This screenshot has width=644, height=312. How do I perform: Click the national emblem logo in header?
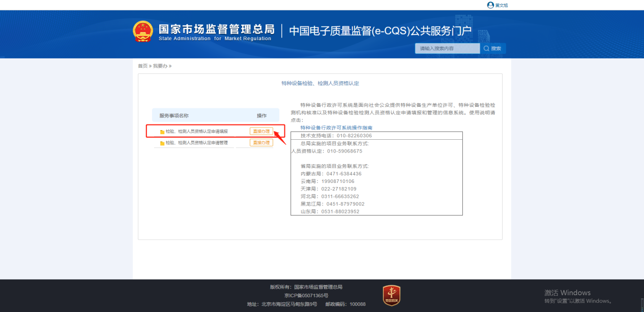(x=142, y=32)
